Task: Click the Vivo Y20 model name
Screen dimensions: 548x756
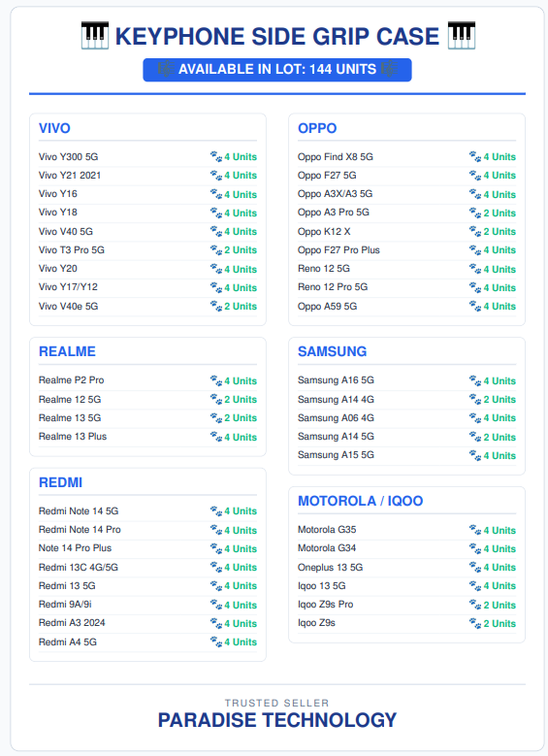Action: (x=58, y=269)
